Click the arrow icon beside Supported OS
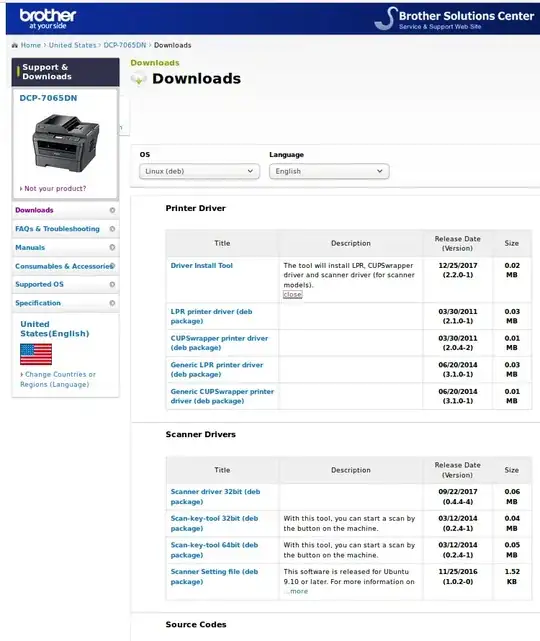540x641 pixels. pos(112,285)
